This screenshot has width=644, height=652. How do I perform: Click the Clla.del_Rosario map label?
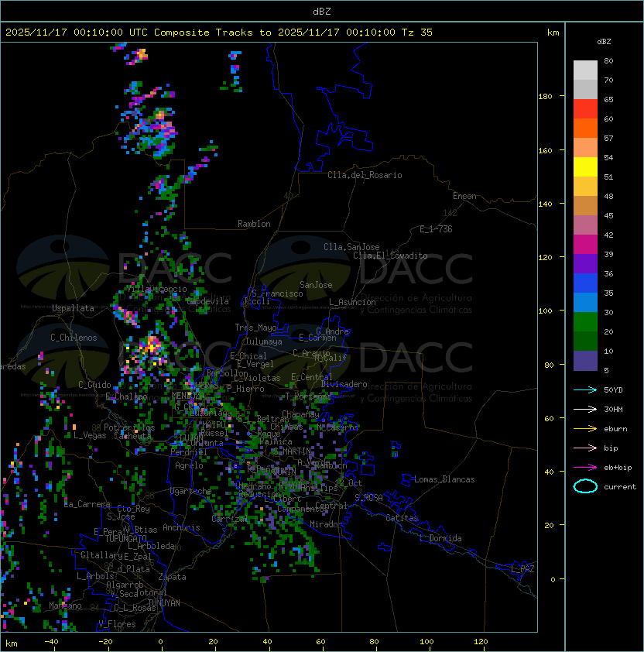coord(365,175)
